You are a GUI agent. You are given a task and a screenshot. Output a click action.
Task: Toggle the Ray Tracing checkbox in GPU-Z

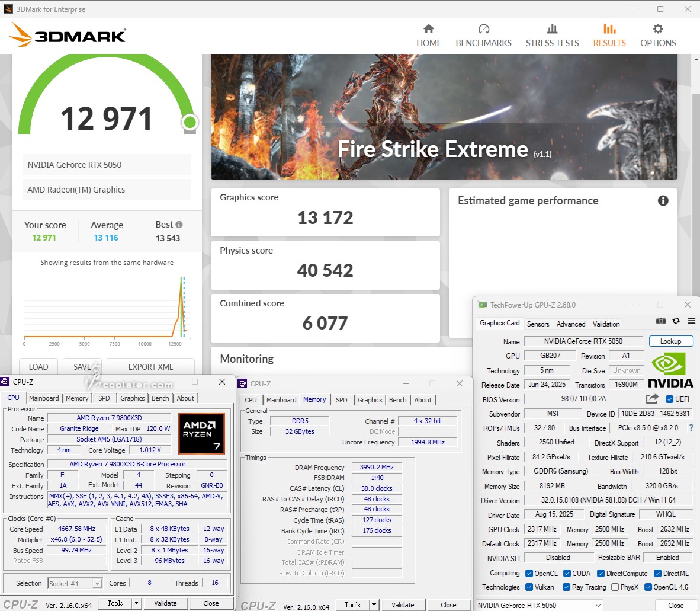[567, 587]
